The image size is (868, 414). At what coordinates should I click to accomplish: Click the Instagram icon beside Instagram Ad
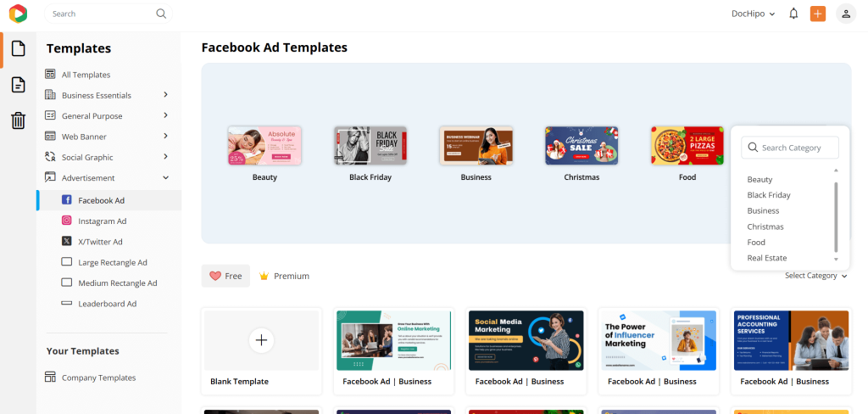[66, 221]
